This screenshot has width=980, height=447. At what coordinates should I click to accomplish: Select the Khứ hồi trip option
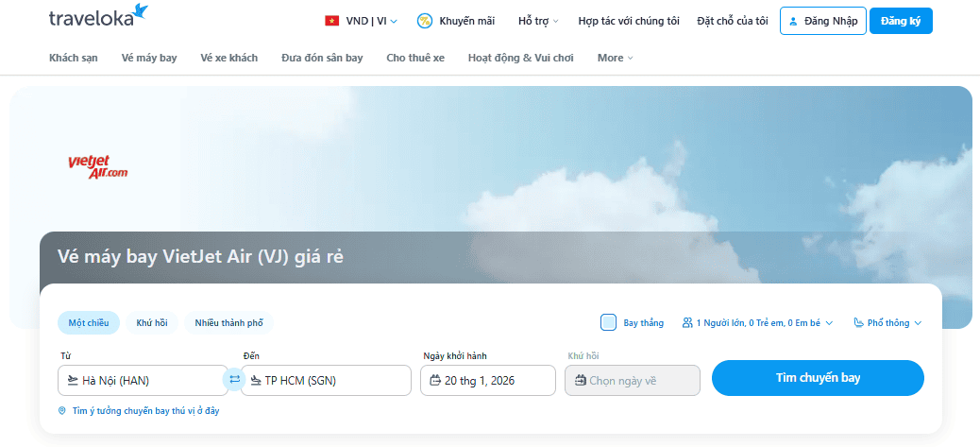151,323
